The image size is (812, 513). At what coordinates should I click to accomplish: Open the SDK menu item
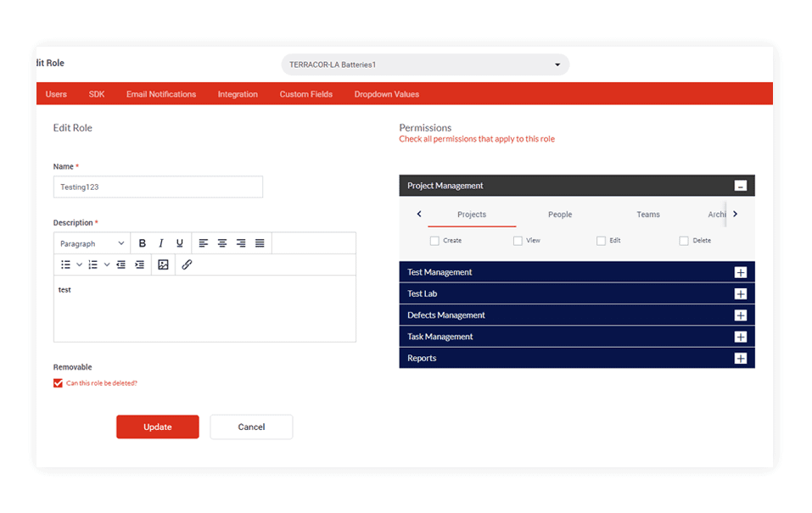97,94
